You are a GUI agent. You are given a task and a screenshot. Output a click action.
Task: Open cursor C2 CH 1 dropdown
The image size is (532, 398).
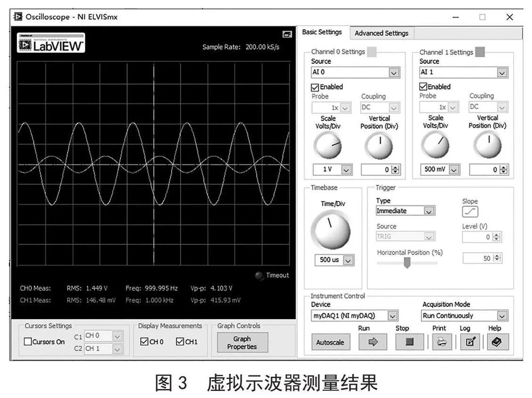[117, 349]
